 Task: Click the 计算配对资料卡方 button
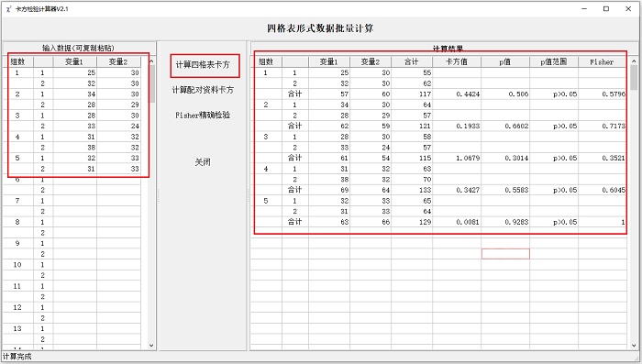coord(203,90)
